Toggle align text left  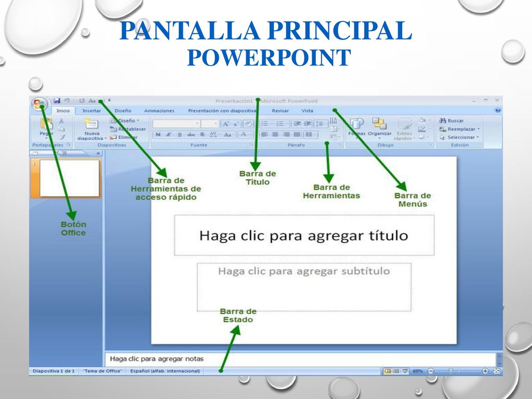pos(264,135)
